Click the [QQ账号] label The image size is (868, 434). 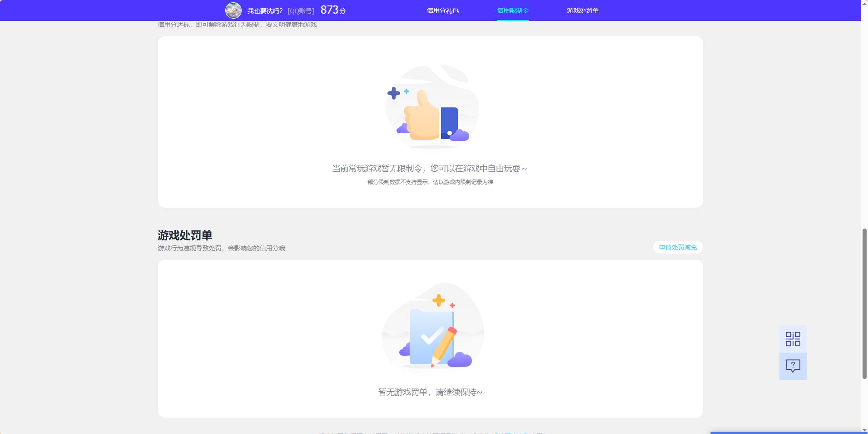point(301,11)
